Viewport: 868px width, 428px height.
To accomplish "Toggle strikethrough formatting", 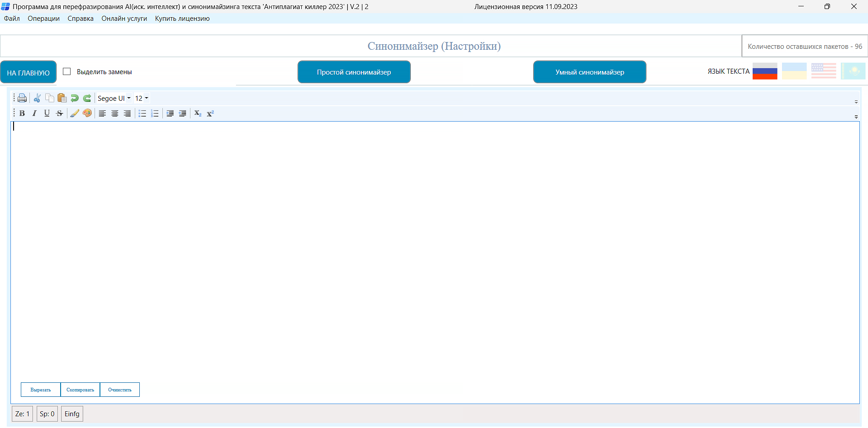I will coord(59,113).
